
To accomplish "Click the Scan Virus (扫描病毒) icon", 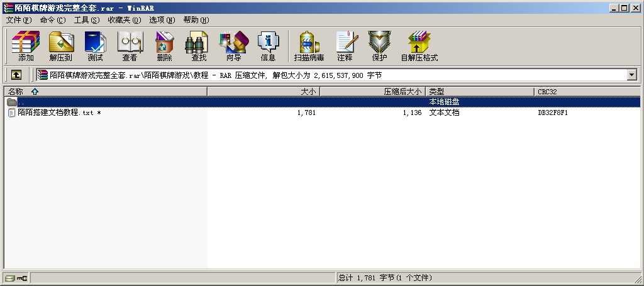I will 309,46.
